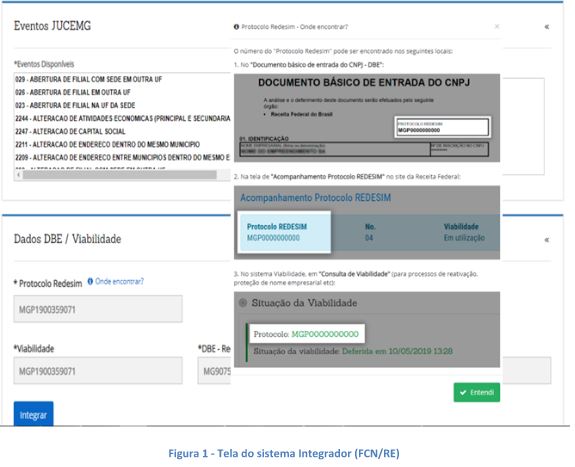This screenshot has width=575, height=467.
Task: Click the Entendi confirmation button
Action: tap(477, 393)
